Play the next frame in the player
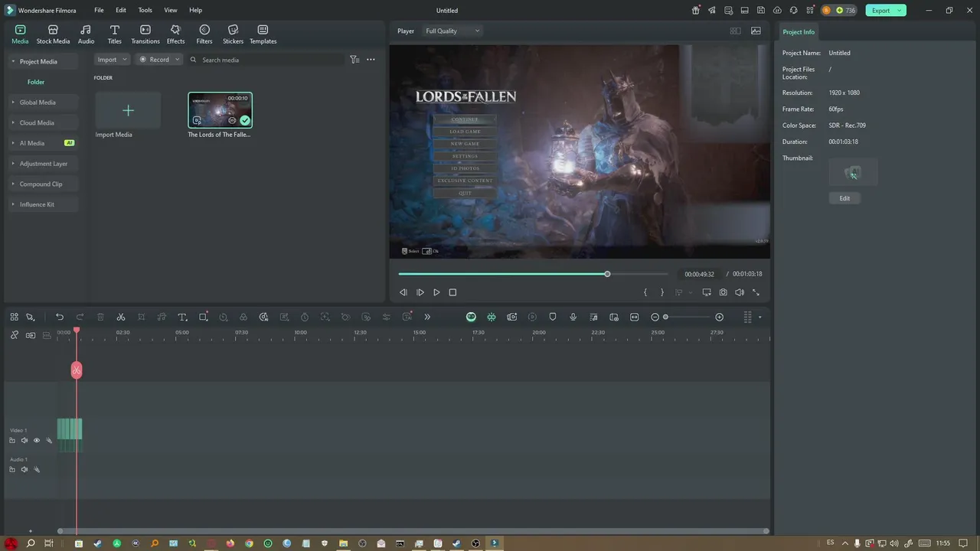Viewport: 980px width, 551px height. coord(420,292)
